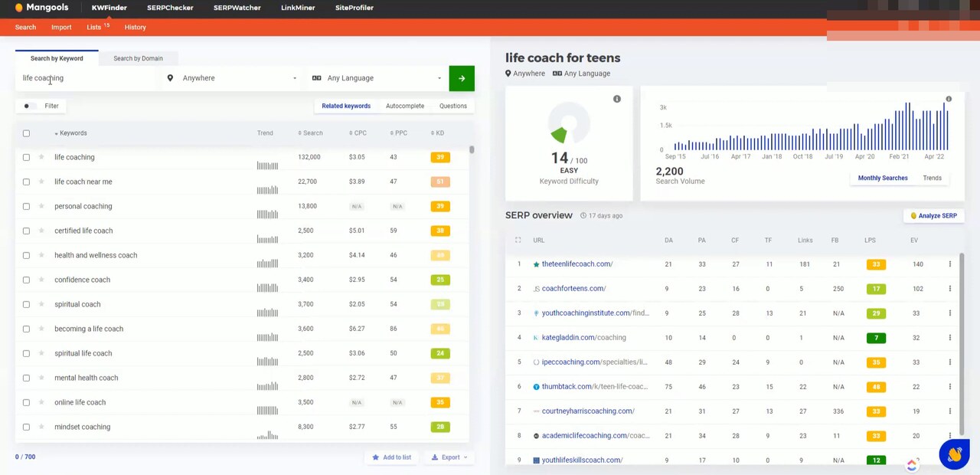
Task: Click the Mangools logo
Action: pyautogui.click(x=41, y=8)
